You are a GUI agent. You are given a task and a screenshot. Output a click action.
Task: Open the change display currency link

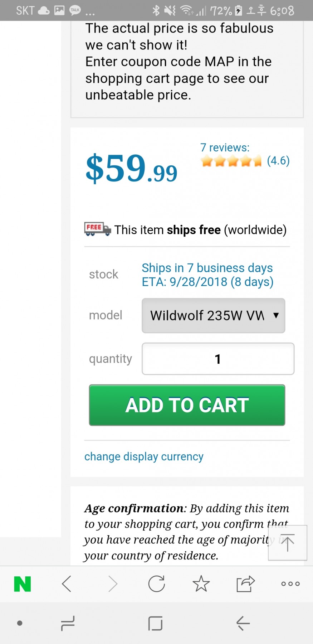144,457
